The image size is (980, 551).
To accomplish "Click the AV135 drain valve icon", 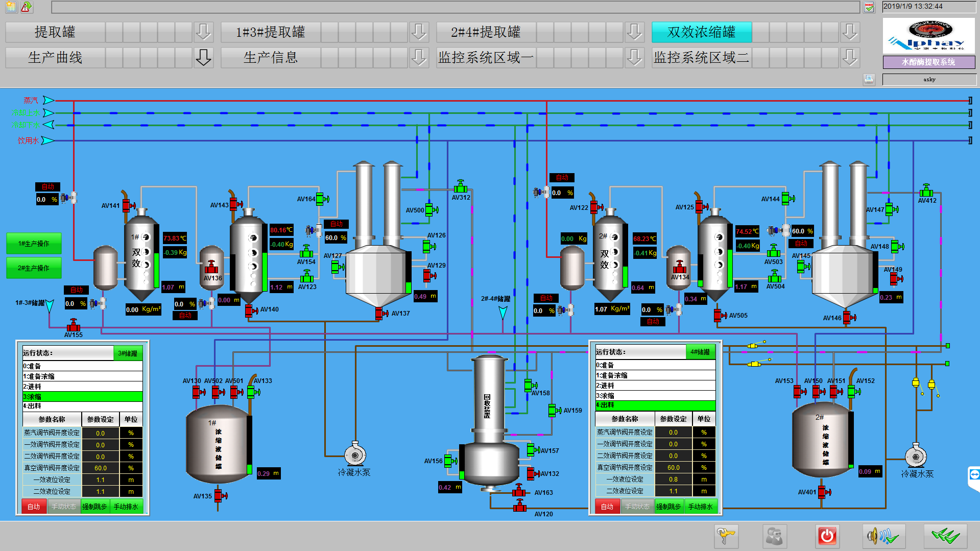I will pyautogui.click(x=220, y=495).
